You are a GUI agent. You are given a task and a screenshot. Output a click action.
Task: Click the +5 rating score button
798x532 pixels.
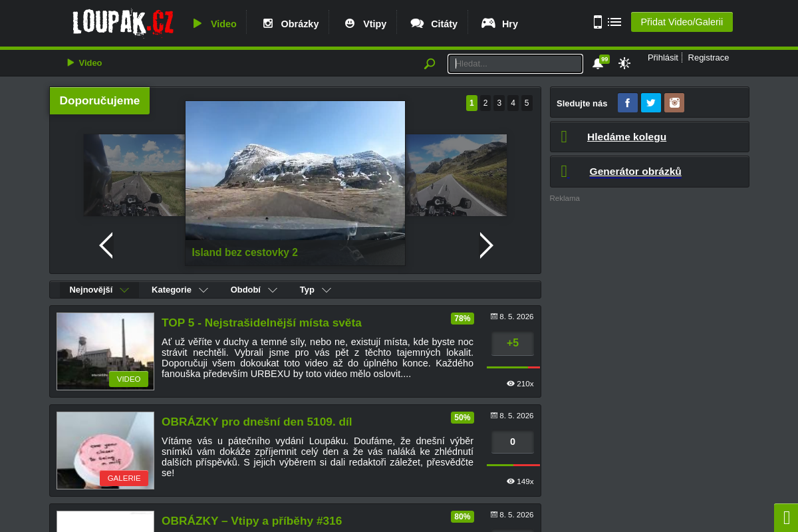(x=513, y=343)
